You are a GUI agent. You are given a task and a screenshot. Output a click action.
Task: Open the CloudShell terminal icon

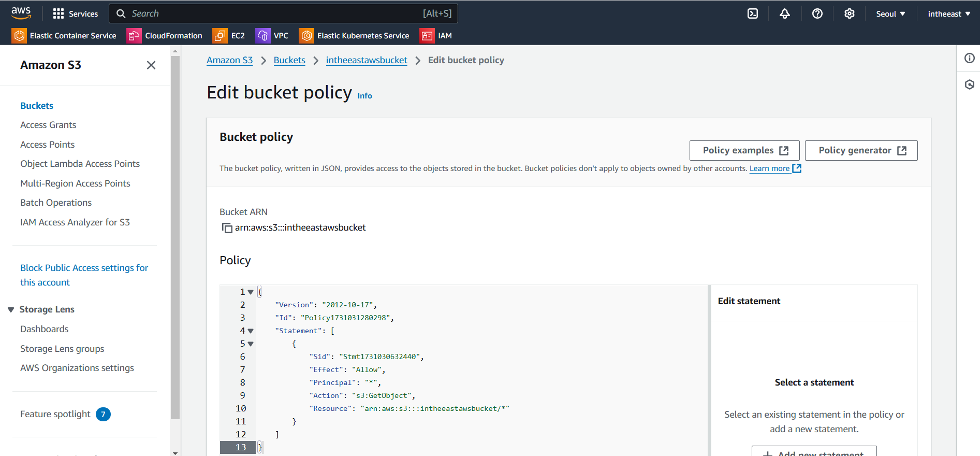click(753, 14)
